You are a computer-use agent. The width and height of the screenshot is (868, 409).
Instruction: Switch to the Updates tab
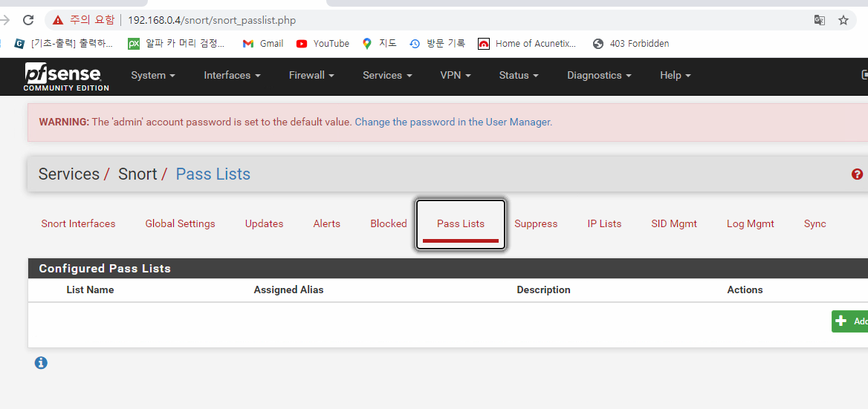264,224
